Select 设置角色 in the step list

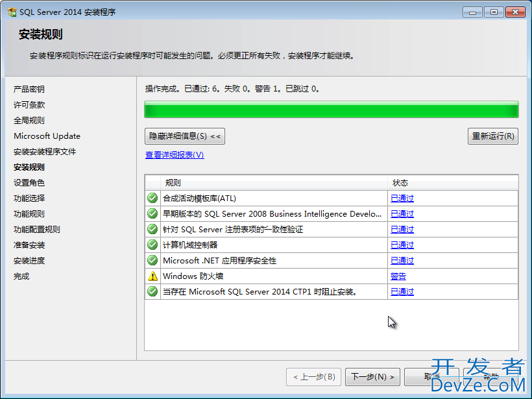coord(29,183)
